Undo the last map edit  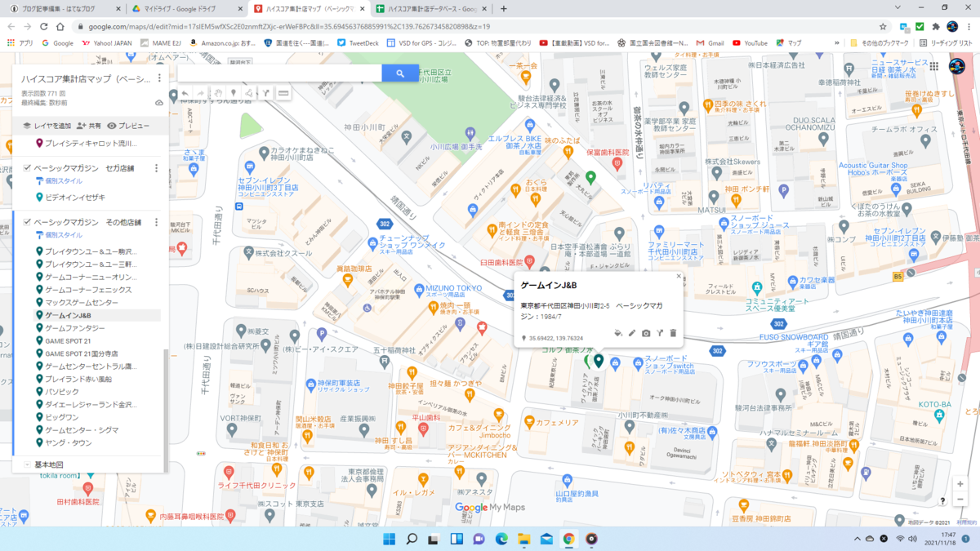[185, 94]
